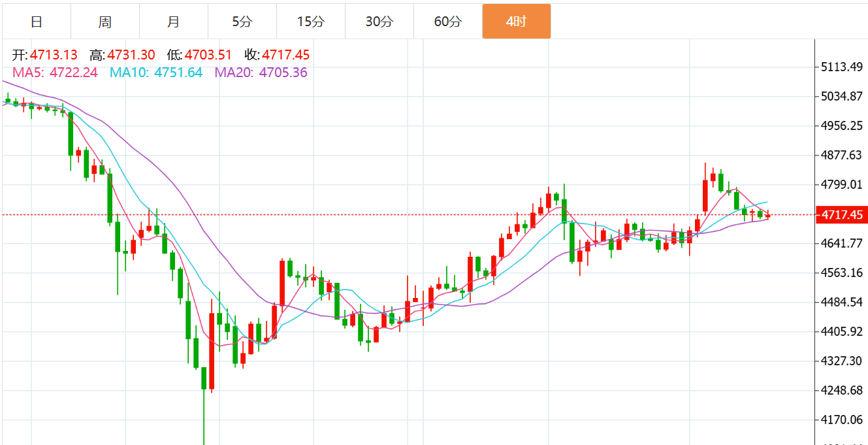Switch to the 日 (daily) chart tab

point(37,22)
